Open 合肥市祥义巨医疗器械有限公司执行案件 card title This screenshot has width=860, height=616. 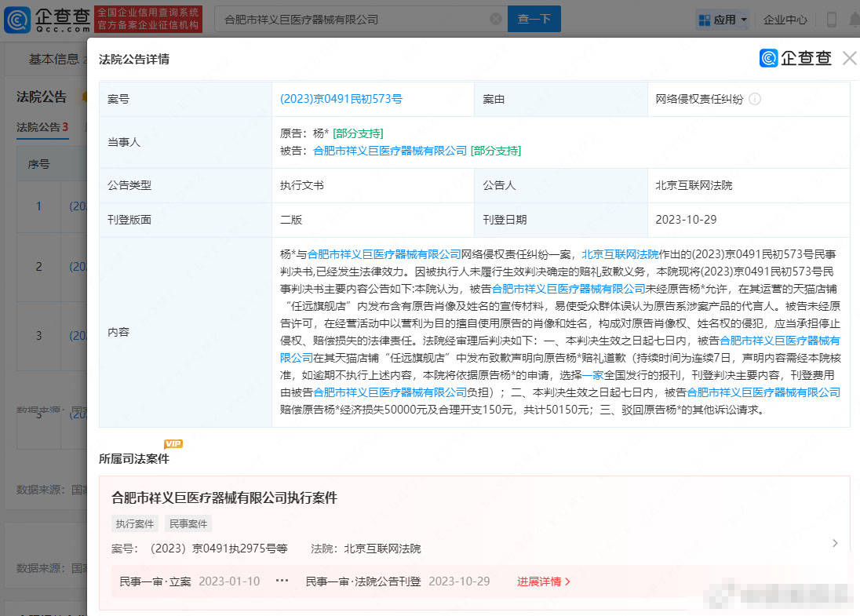pyautogui.click(x=224, y=498)
